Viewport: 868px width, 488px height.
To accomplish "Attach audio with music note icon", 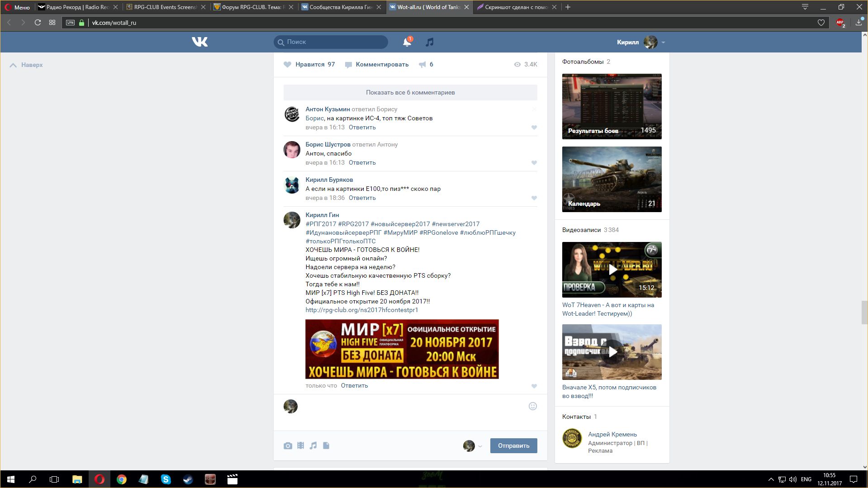I will click(313, 445).
